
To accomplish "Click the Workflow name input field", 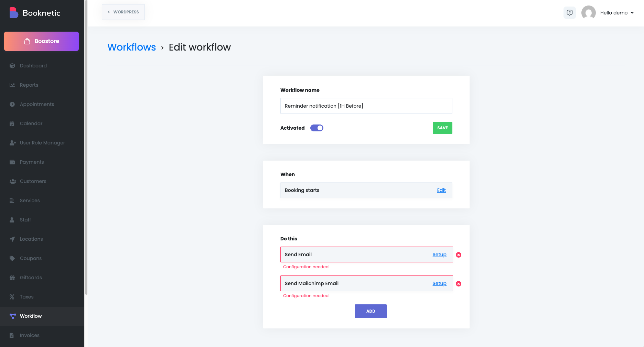I will 366,106.
